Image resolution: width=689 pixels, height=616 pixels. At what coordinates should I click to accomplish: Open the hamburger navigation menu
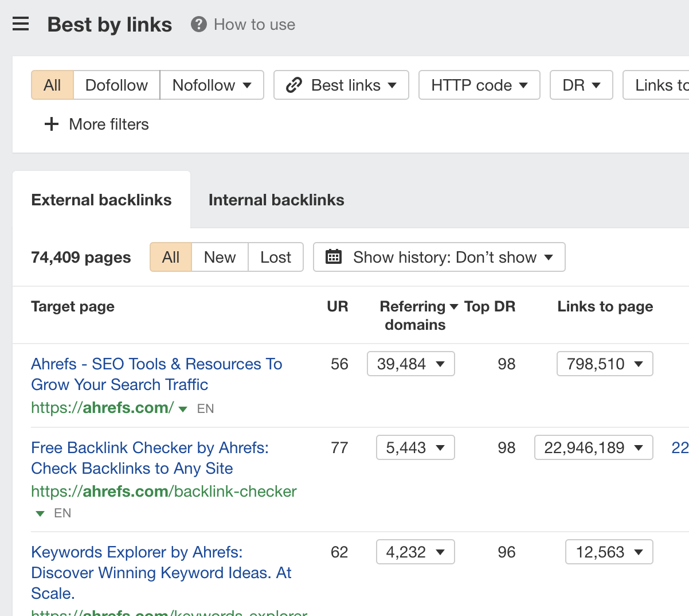click(21, 24)
